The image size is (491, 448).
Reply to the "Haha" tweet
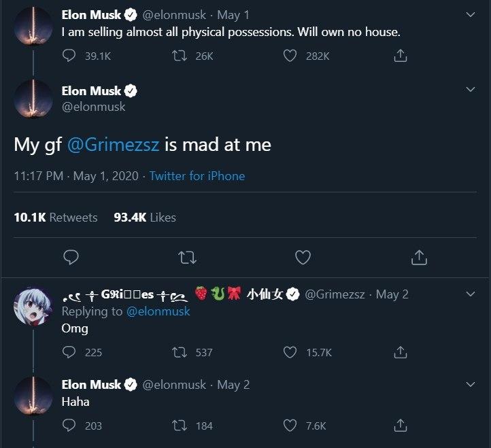click(x=69, y=426)
